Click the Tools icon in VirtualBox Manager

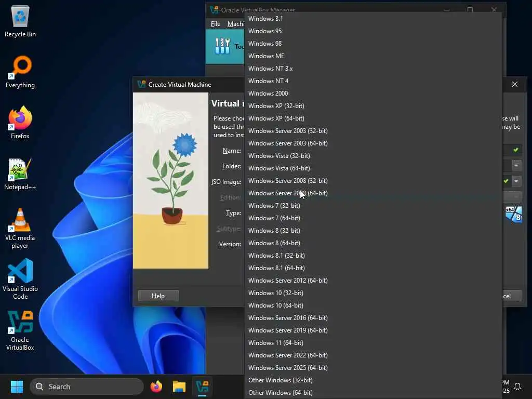pos(222,46)
